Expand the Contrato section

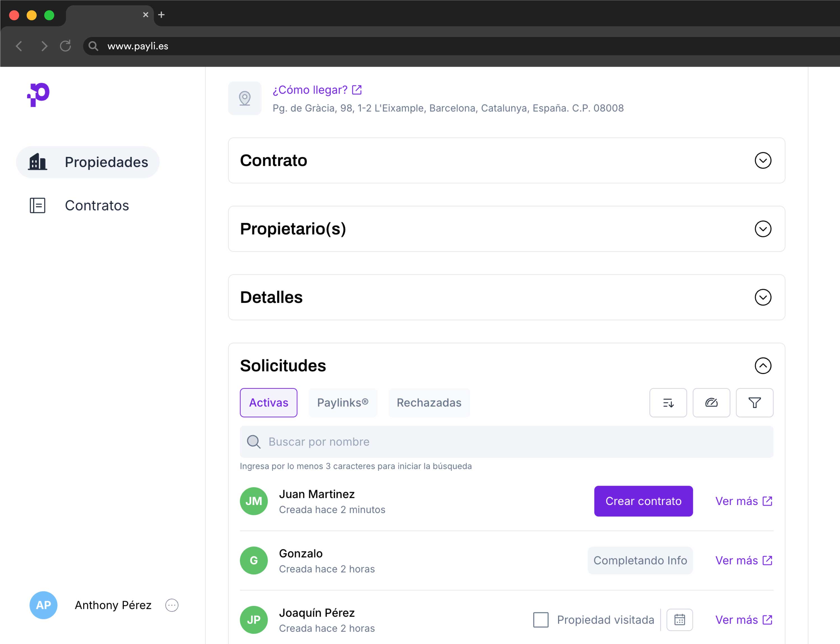762,160
